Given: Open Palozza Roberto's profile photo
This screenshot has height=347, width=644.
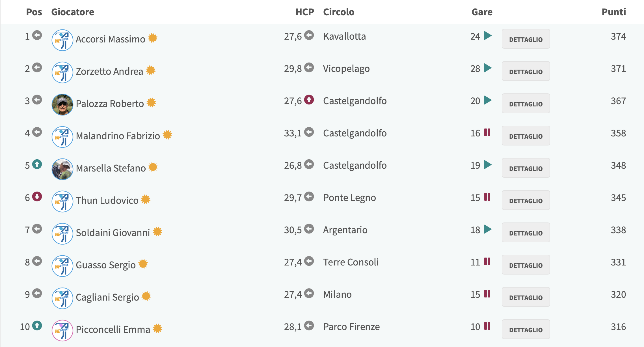Looking at the screenshot, I should tap(62, 104).
